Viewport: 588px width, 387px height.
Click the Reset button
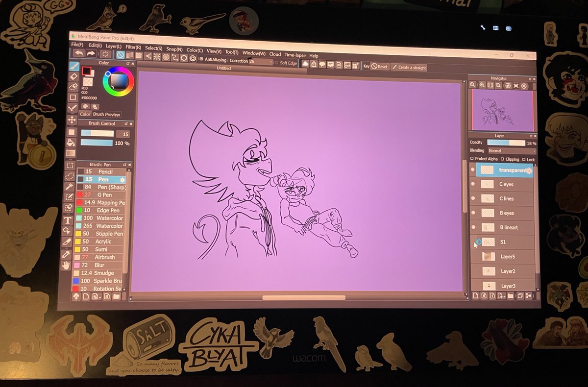(x=379, y=67)
